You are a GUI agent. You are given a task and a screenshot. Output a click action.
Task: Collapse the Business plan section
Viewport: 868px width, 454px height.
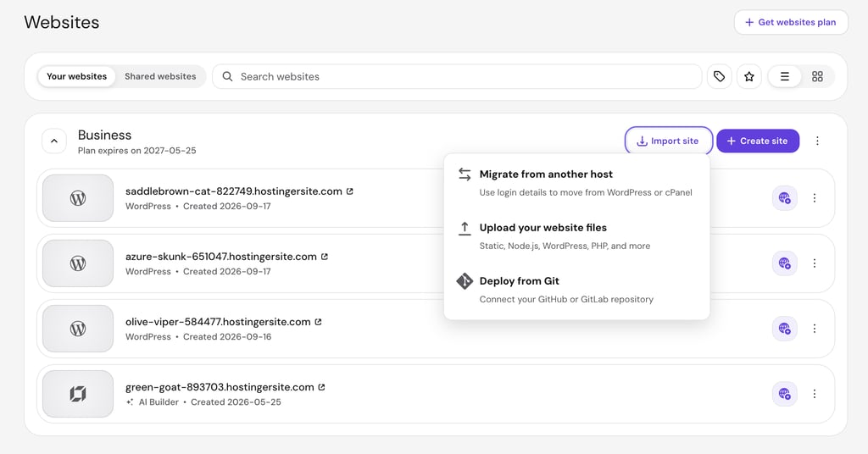(54, 141)
